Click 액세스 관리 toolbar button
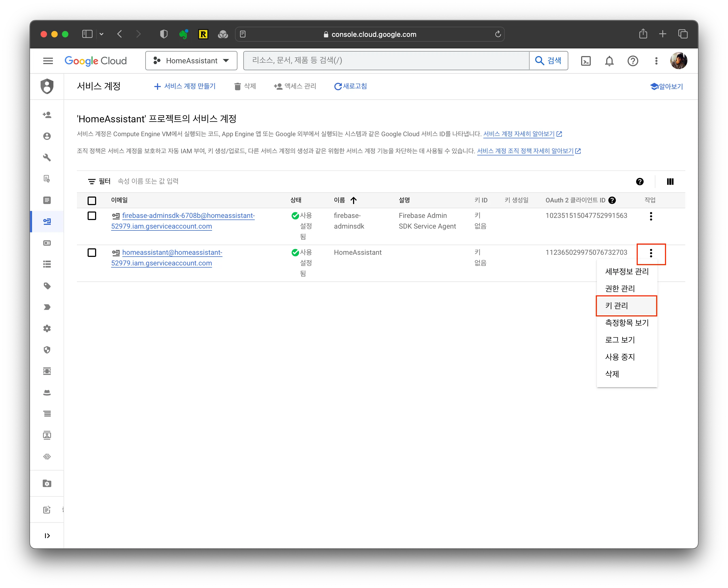 click(295, 86)
